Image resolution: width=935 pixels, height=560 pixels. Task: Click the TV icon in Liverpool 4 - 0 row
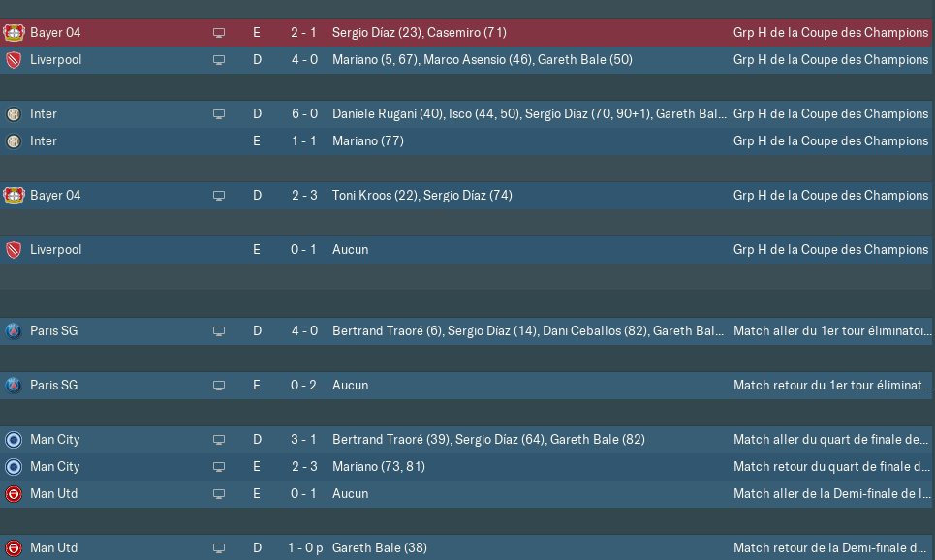[219, 60]
